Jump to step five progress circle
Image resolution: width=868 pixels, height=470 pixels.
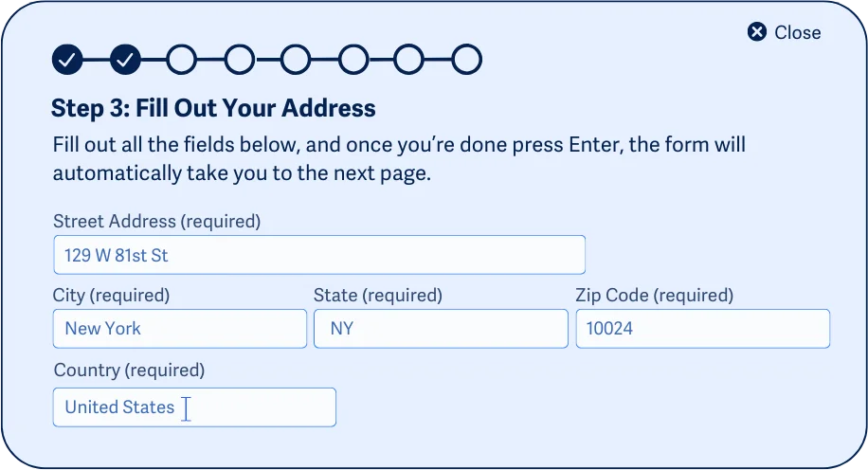point(297,60)
